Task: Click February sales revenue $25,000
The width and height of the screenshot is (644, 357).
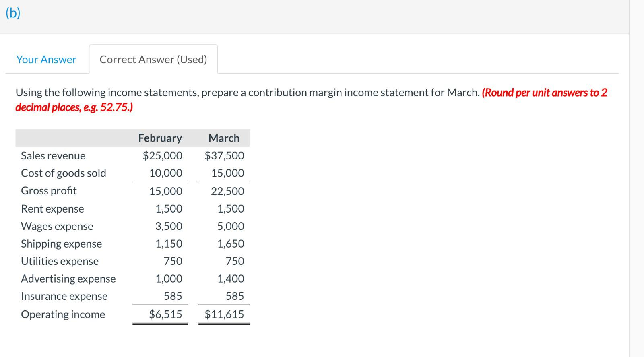Action: click(x=163, y=156)
